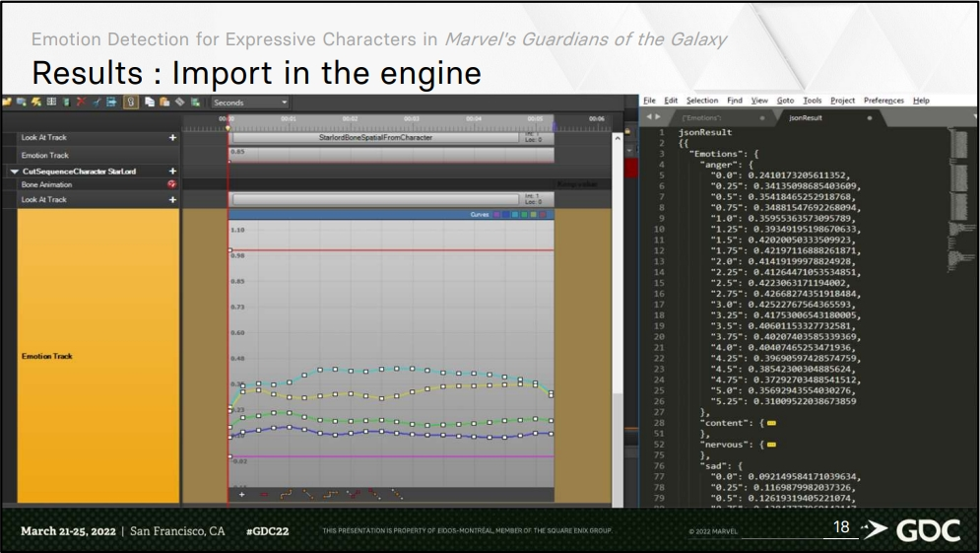Viewport: 980px width, 553px height.
Task: Click the red 0.98 curve line
Action: pyautogui.click(x=391, y=250)
